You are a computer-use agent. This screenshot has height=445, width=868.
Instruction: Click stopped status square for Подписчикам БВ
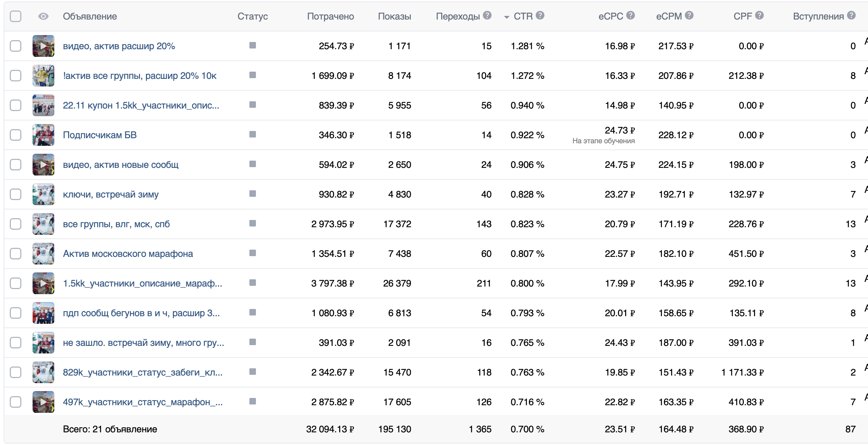coord(253,135)
